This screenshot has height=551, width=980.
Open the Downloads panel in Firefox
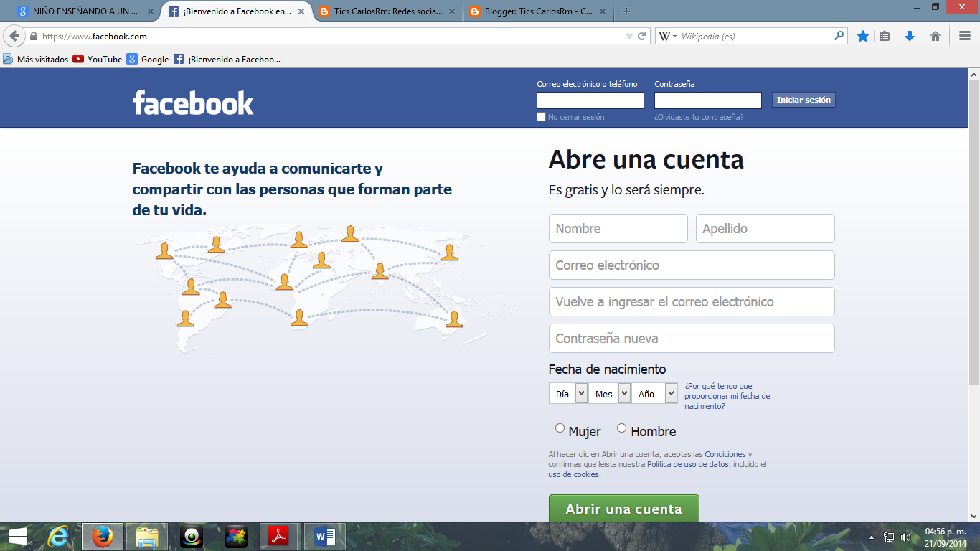909,34
